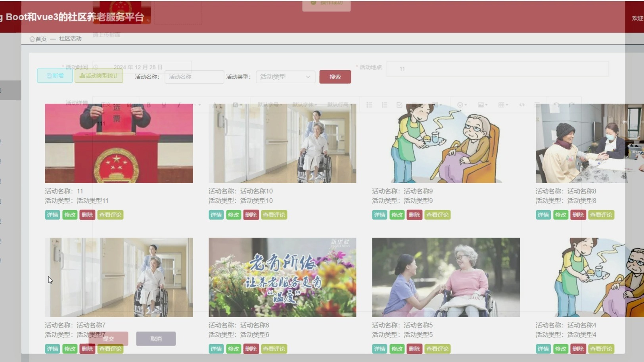Open 查看评论 for 活动名称6
Image resolution: width=644 pixels, height=362 pixels.
coord(274,349)
